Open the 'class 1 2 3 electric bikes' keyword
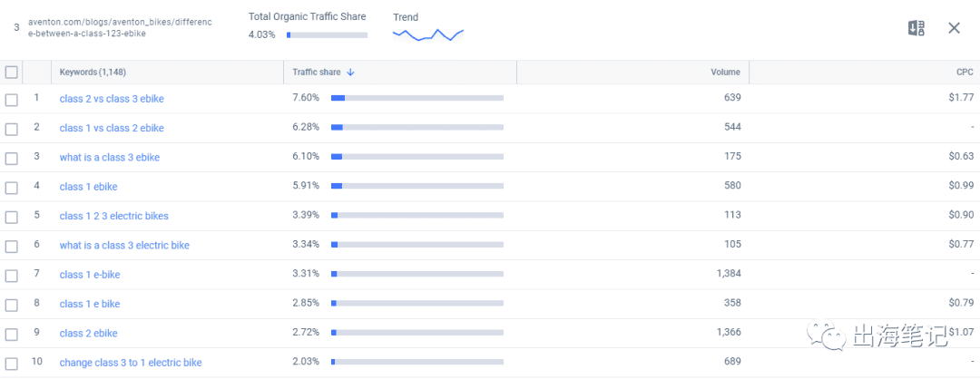 point(113,216)
